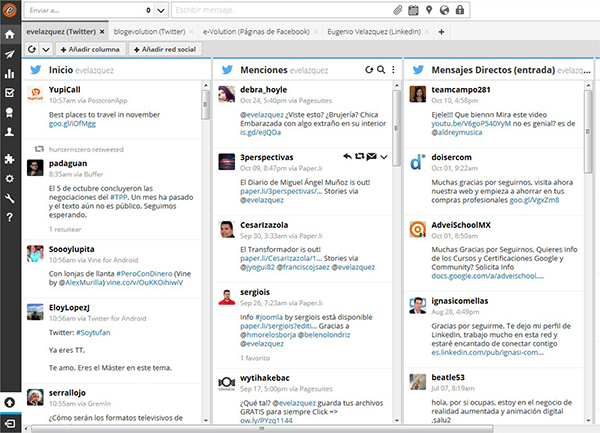Click the upgrade arrow icon in sidebar
Viewport: 600px width, 433px height.
[x=10, y=402]
